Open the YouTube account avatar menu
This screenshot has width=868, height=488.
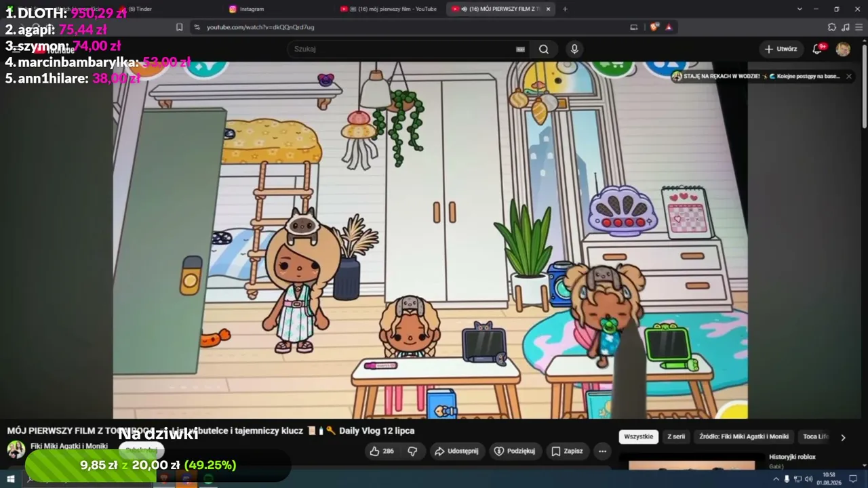coord(843,49)
